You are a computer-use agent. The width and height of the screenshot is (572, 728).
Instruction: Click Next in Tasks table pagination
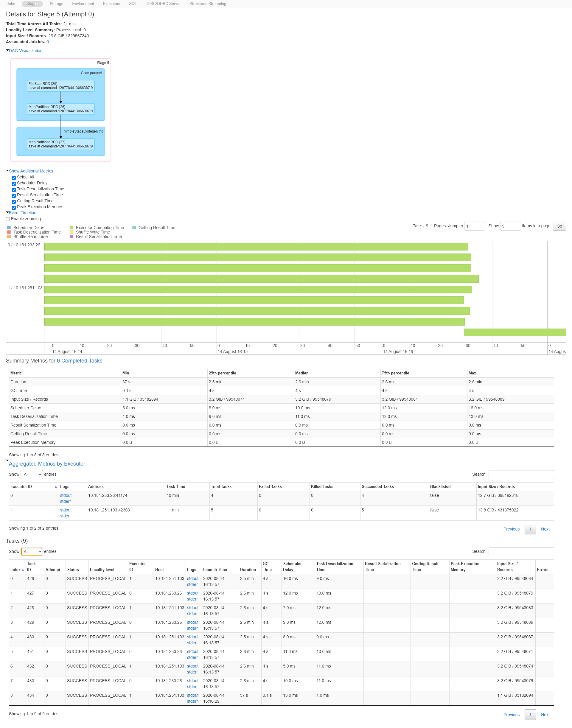(545, 715)
